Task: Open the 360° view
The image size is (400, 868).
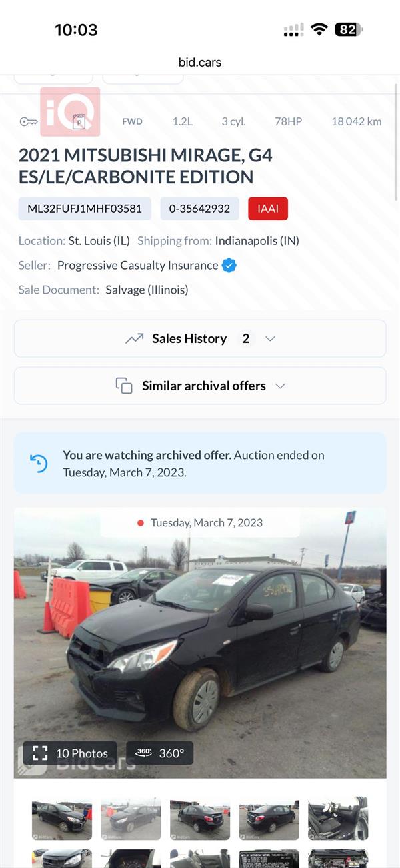Action: pyautogui.click(x=160, y=753)
